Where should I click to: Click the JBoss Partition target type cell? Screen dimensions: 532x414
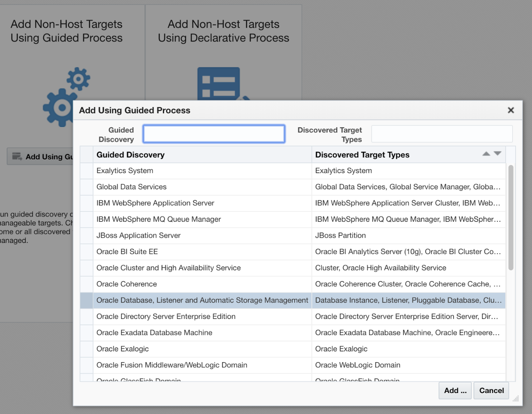pos(408,236)
